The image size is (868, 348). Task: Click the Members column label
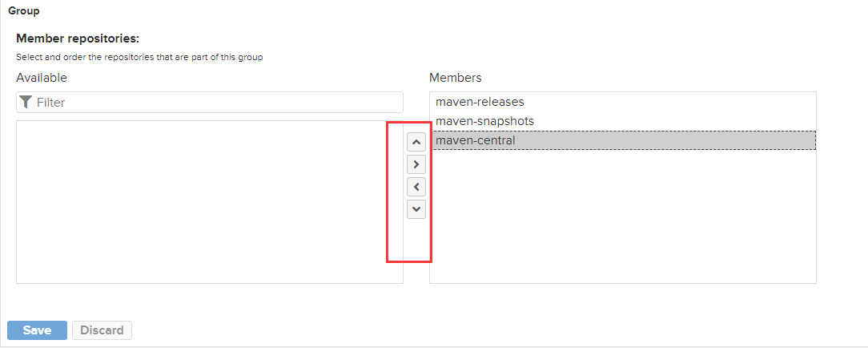[456, 78]
